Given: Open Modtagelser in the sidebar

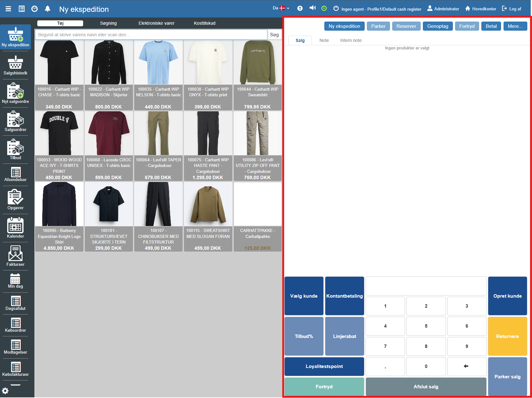Looking at the screenshot, I should pos(16,347).
